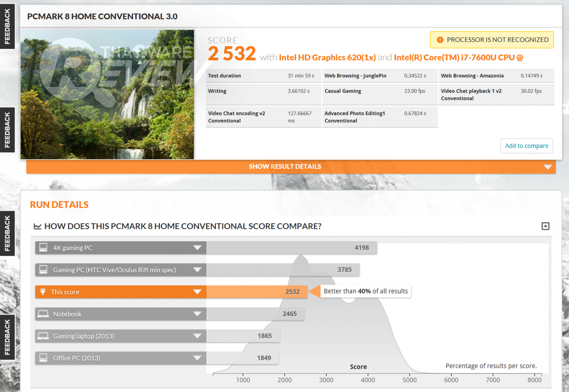Collapse the score comparison section
The height and width of the screenshot is (392, 569).
546,226
